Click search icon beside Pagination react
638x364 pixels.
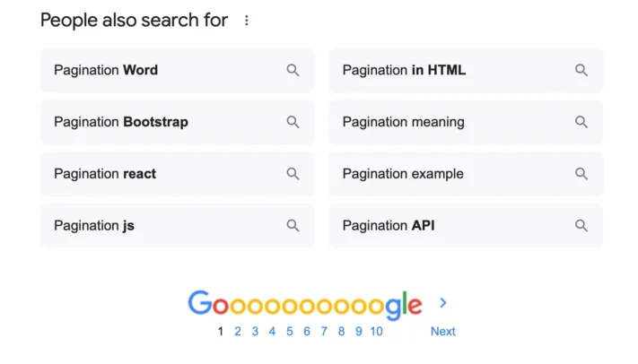point(293,174)
